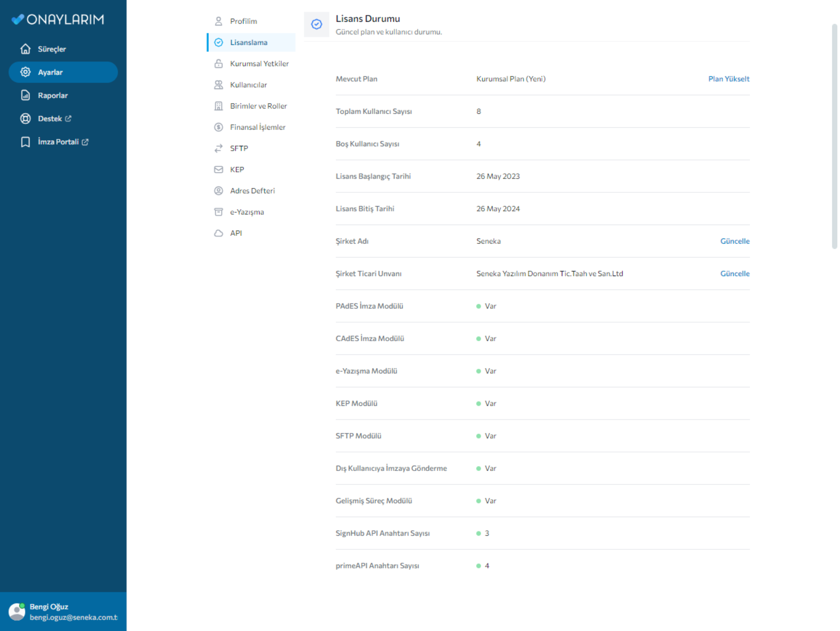The height and width of the screenshot is (631, 840).
Task: Select e-Yazışma in settings list
Action: tap(246, 212)
